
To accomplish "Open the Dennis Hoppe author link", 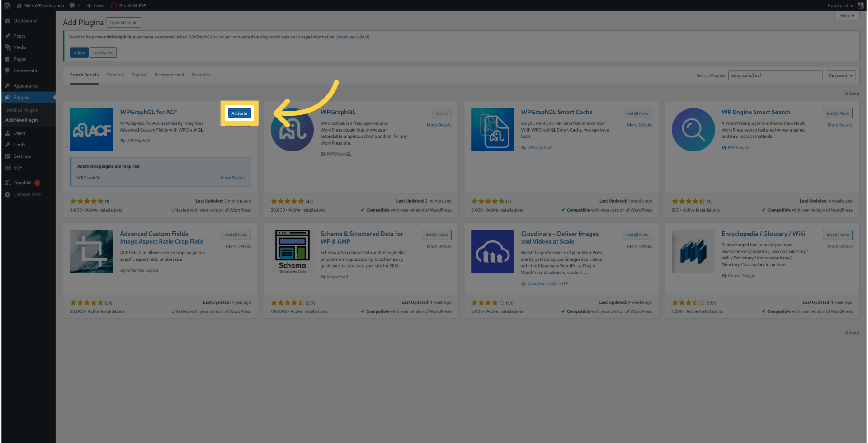I will tap(741, 276).
